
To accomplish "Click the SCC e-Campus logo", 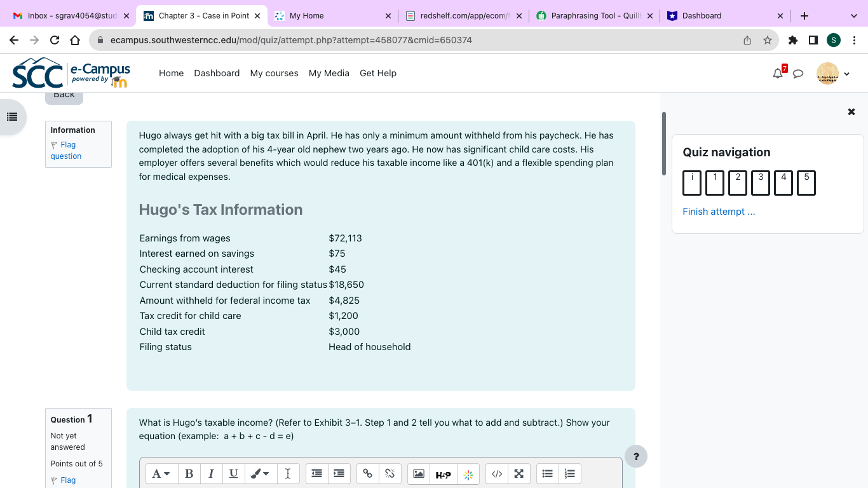I will pyautogui.click(x=71, y=74).
